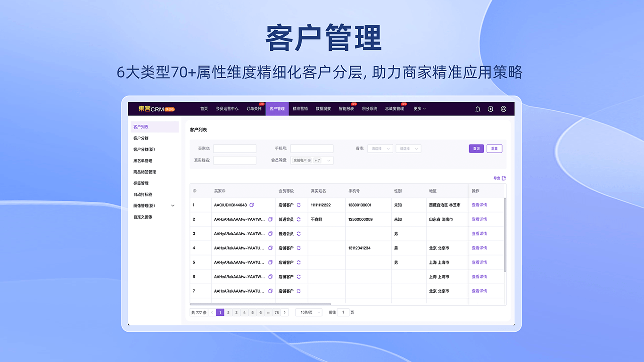
Task: Refresh member level icon in row 7
Action: (298, 291)
